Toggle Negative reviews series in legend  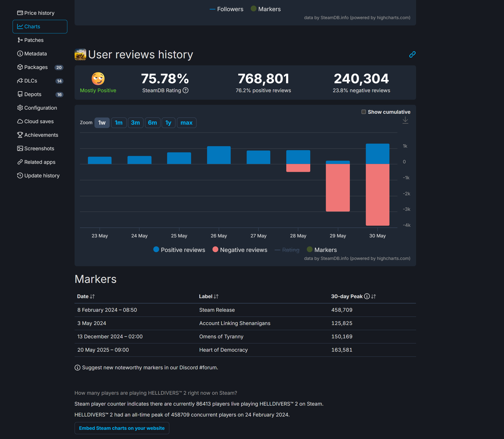pos(240,250)
